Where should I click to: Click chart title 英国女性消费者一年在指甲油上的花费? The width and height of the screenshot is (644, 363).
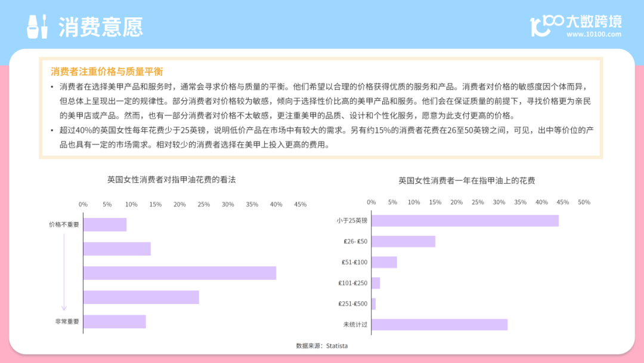tap(466, 180)
